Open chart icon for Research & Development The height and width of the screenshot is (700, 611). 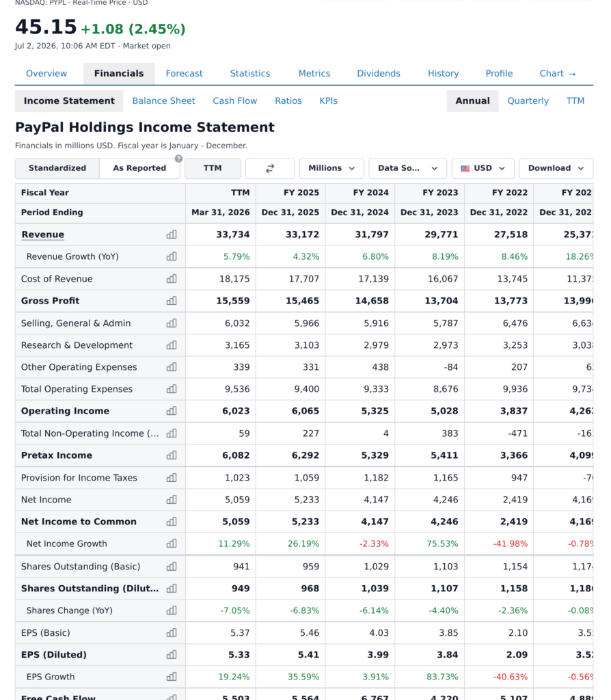point(172,345)
